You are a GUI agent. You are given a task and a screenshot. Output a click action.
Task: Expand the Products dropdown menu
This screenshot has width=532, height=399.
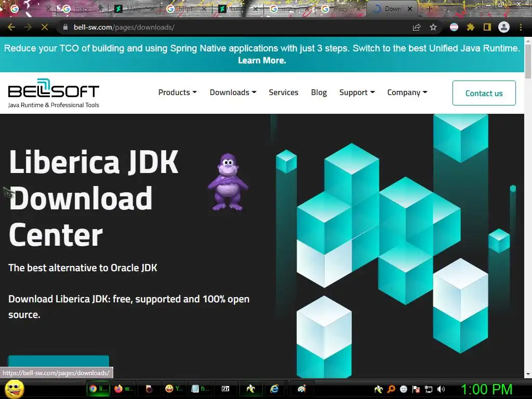(x=178, y=92)
